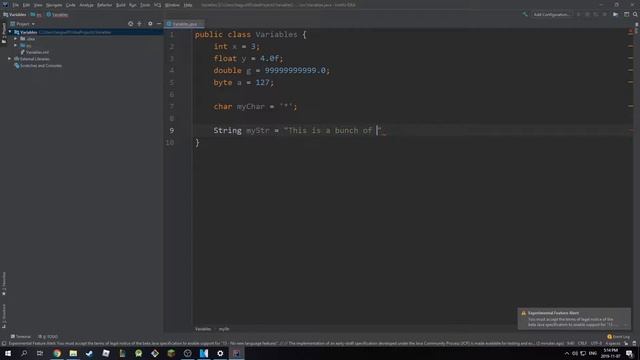
Task: Click the locate/scroll from source icon
Action: 130,24
